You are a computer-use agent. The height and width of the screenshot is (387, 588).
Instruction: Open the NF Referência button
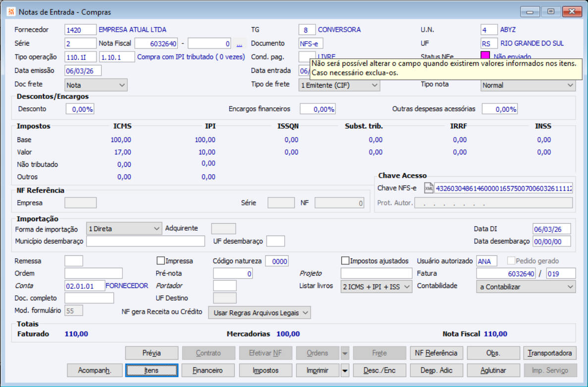click(x=436, y=353)
